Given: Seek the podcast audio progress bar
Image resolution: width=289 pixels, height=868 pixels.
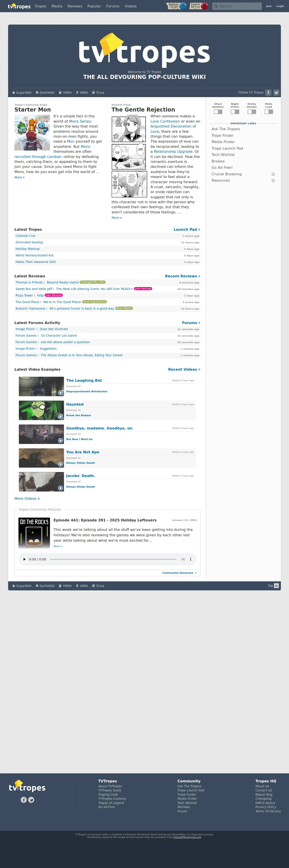Looking at the screenshot, I should pyautogui.click(x=113, y=559).
